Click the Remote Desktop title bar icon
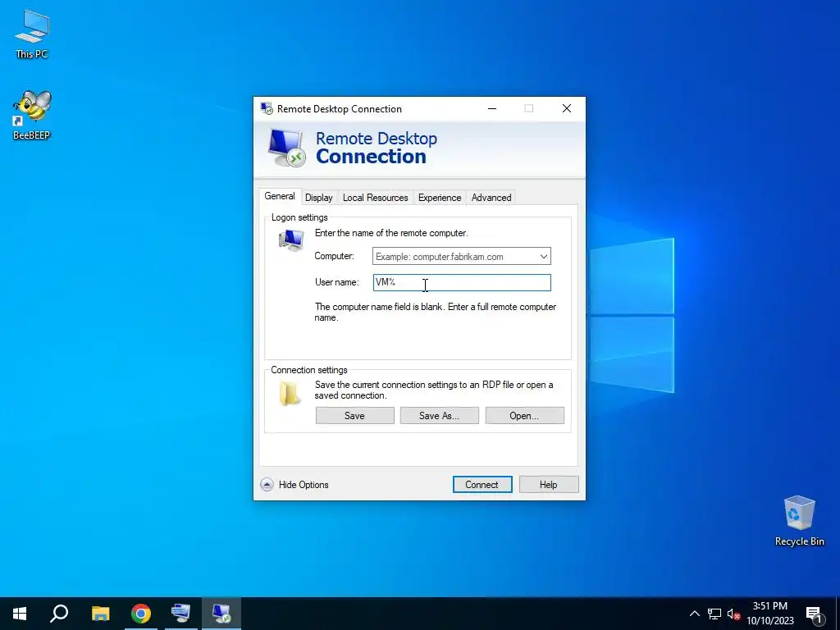Screen dimensions: 840x630 tap(267, 109)
